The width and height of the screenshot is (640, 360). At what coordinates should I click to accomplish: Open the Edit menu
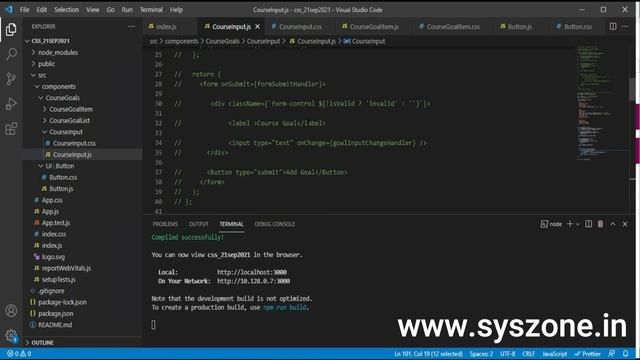click(41, 9)
